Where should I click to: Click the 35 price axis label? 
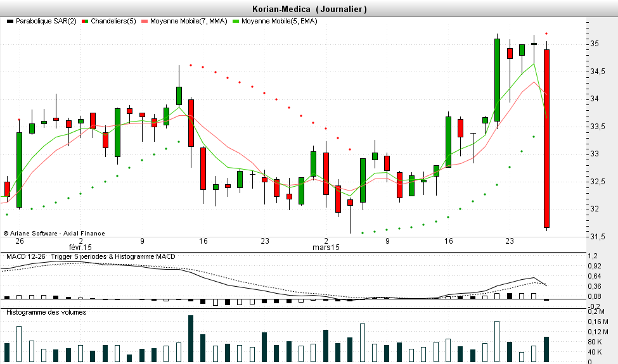(595, 44)
